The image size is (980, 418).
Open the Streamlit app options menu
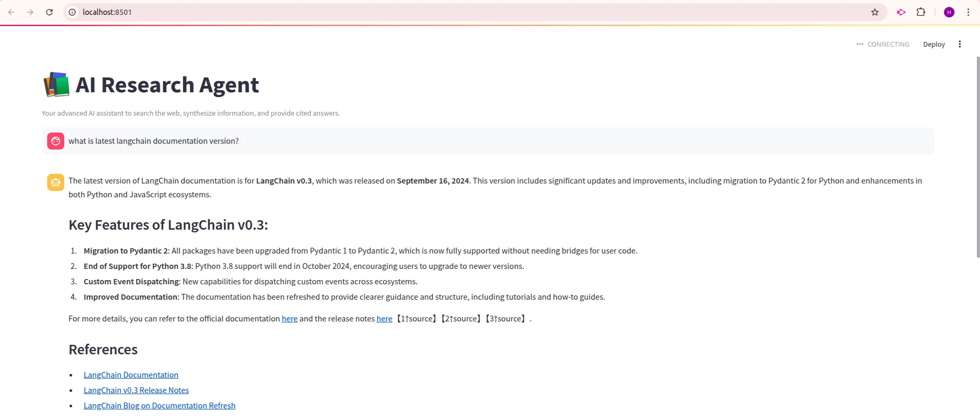959,44
